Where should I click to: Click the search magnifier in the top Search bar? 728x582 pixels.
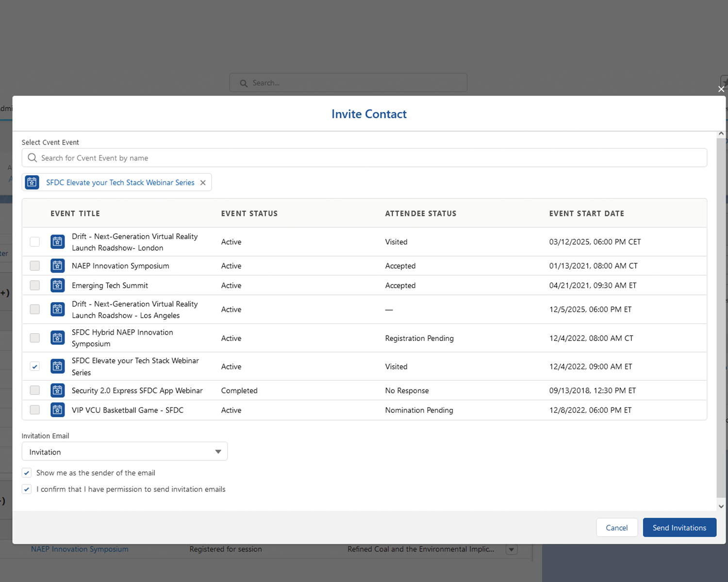pyautogui.click(x=244, y=83)
